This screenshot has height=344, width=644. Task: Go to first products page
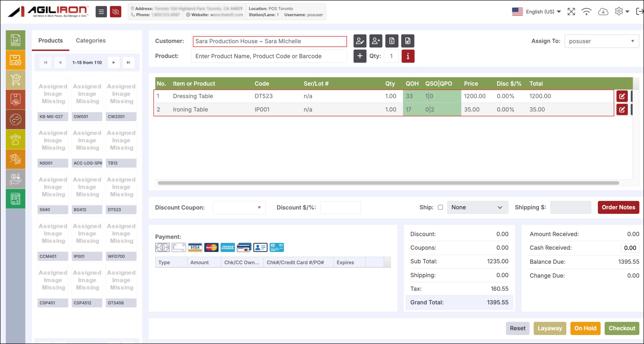[46, 62]
